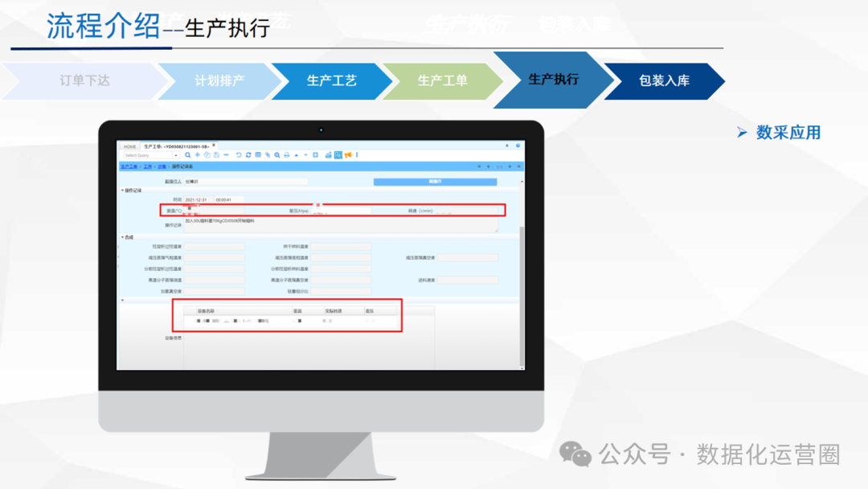Click the print toolbar icon
Image resolution: width=868 pixels, height=489 pixels.
coord(287,155)
